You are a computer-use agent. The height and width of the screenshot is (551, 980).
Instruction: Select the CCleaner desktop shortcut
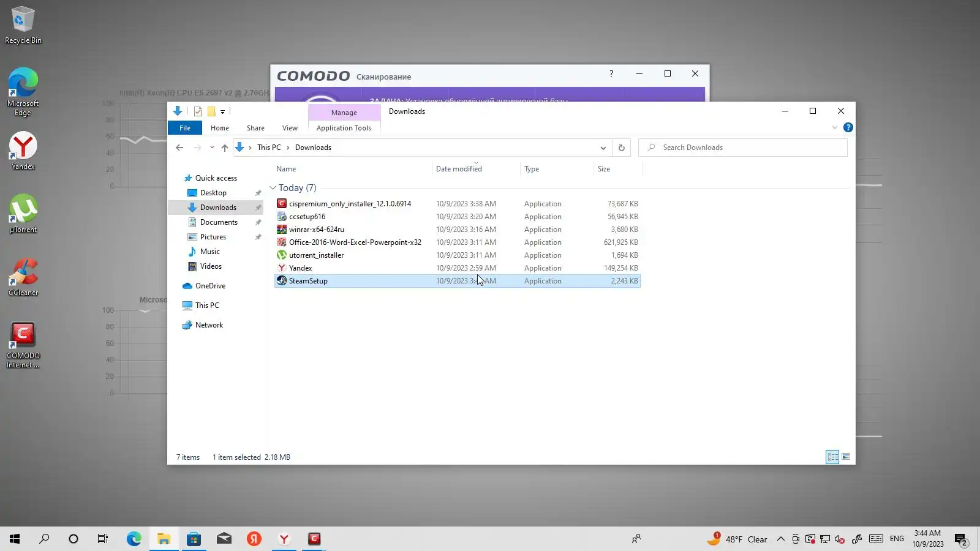23,277
